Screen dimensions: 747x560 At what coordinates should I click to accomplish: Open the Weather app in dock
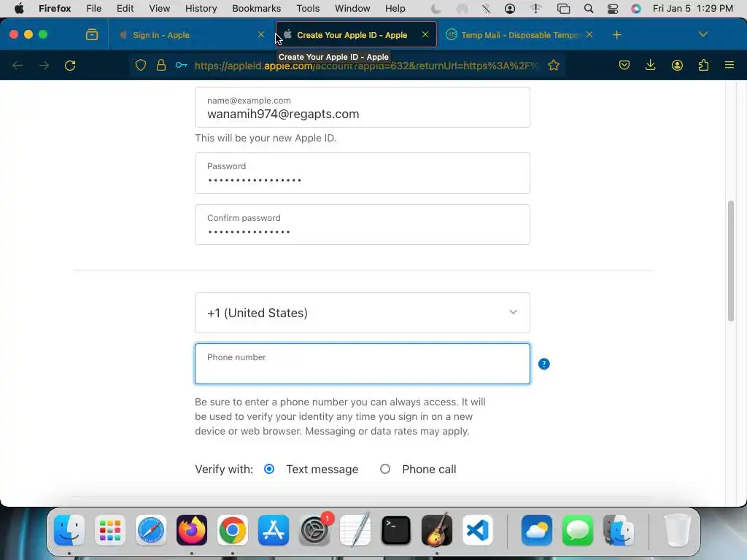[537, 530]
